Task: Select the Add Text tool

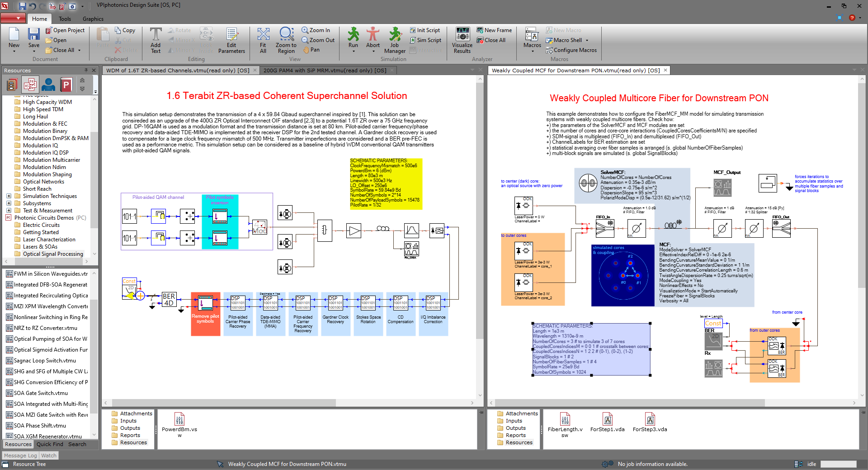Action: coord(156,40)
